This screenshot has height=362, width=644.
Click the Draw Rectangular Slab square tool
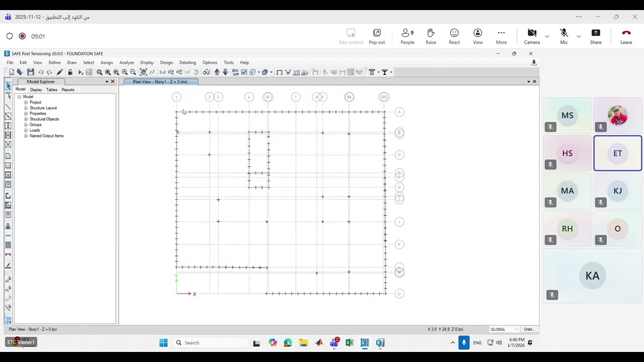(8, 165)
